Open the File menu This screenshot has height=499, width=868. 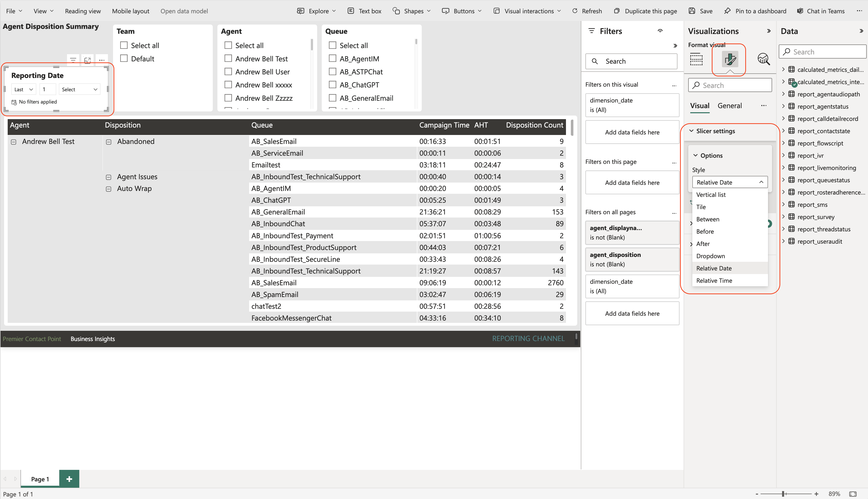click(x=14, y=11)
